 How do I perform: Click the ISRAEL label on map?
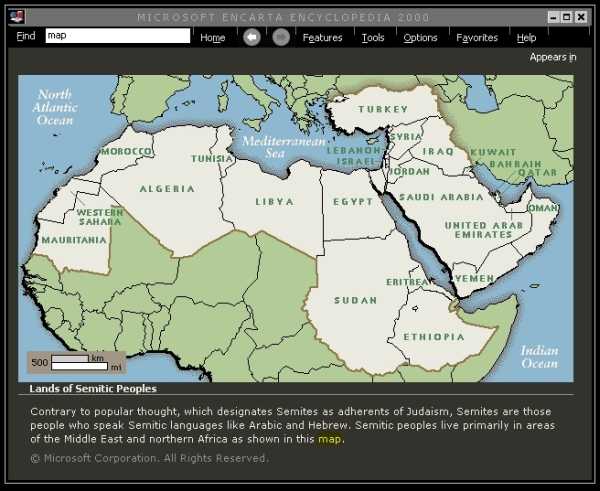click(357, 161)
